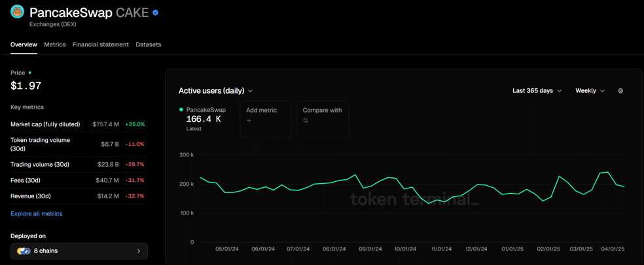Click the Key metrics heading

[x=27, y=107]
